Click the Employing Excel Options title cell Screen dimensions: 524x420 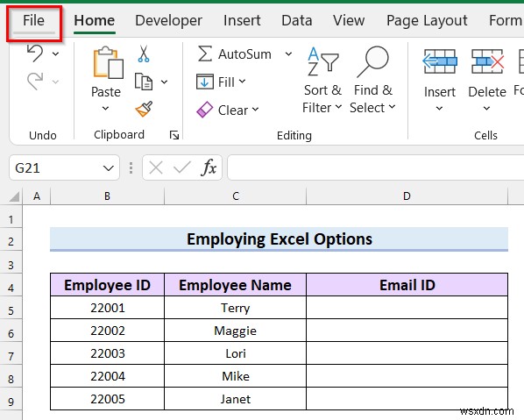[279, 238]
